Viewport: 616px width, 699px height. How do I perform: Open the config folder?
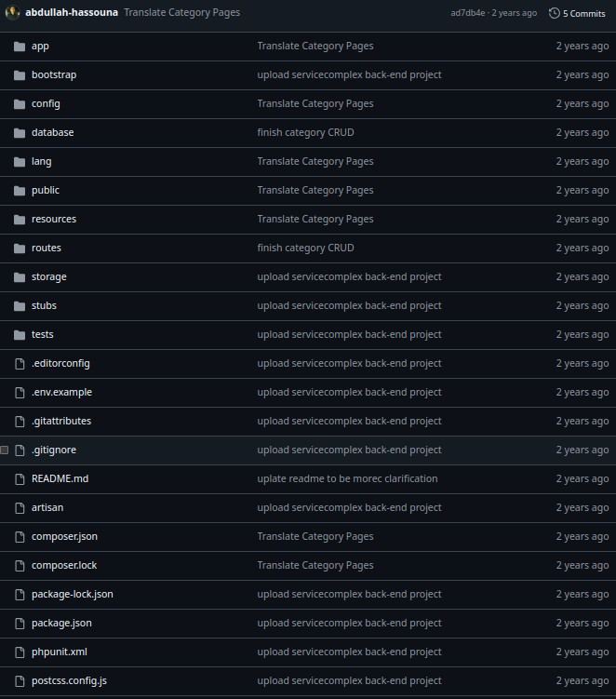point(46,103)
